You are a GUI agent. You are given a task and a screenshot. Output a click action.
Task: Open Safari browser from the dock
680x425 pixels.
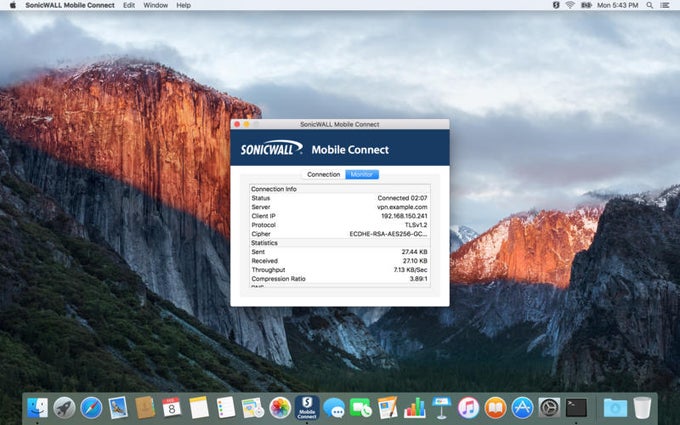91,408
